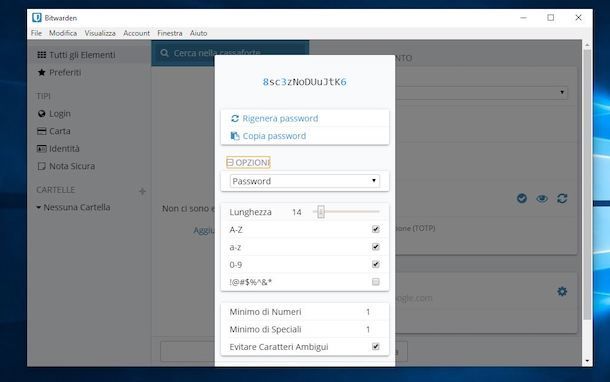Open the File menu

[x=36, y=33]
